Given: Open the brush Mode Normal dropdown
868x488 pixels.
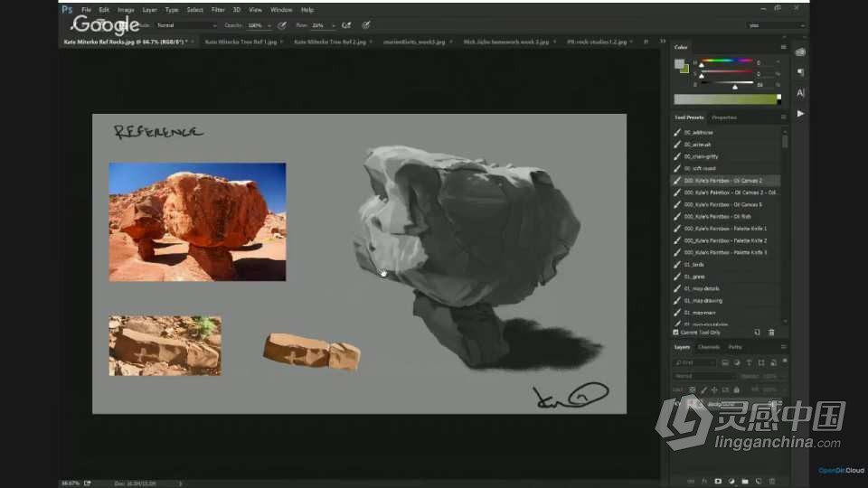Looking at the screenshot, I should [x=186, y=25].
